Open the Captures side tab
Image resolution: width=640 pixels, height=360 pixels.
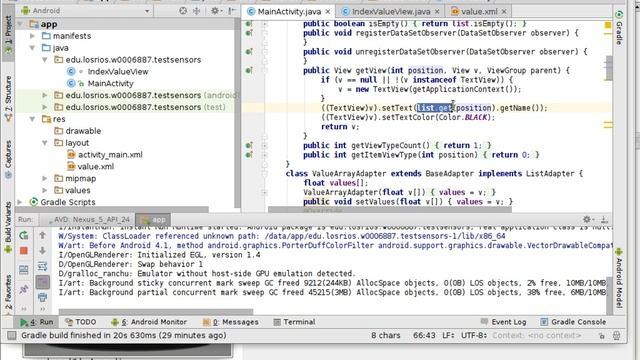pos(8,159)
